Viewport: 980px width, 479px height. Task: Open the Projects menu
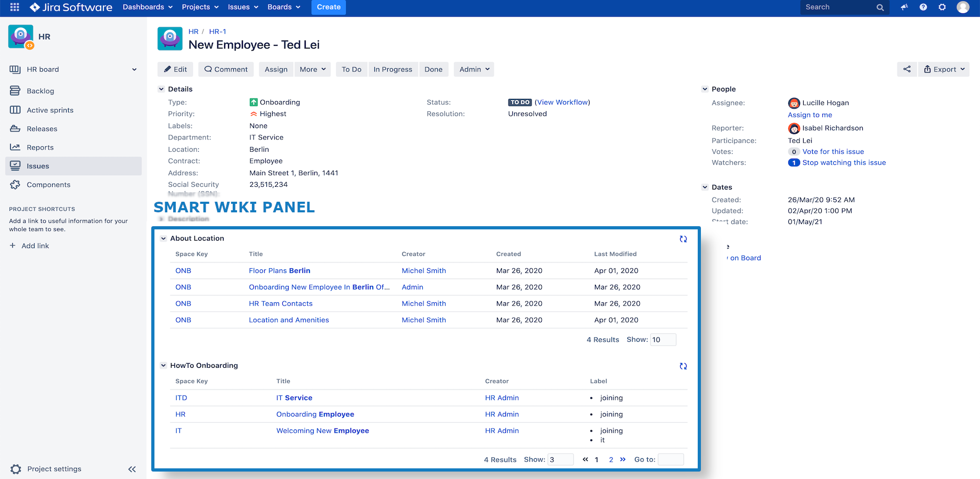coord(200,7)
